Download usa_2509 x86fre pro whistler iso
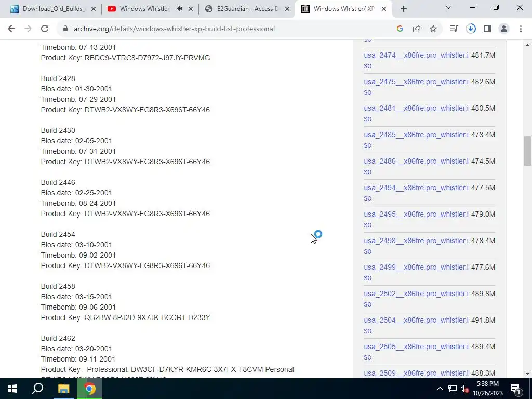 [416, 373]
